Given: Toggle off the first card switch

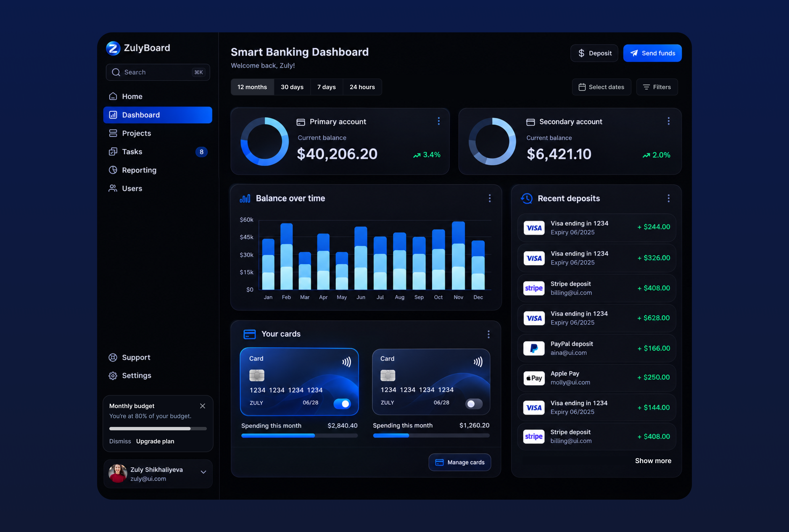Looking at the screenshot, I should coord(342,404).
